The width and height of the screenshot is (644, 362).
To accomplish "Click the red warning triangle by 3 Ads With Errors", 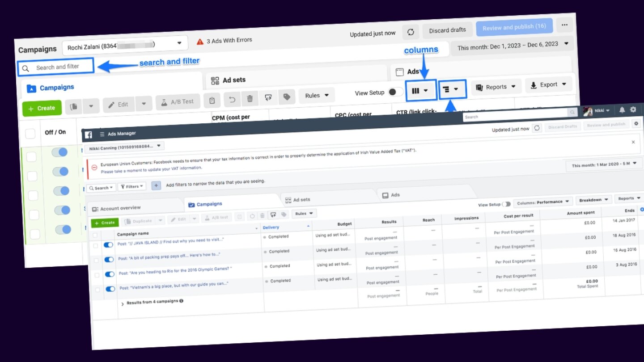I will coord(200,42).
